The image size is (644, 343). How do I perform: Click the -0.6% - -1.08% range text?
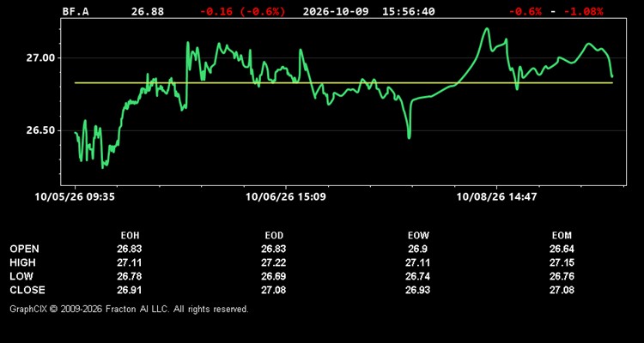coord(556,11)
